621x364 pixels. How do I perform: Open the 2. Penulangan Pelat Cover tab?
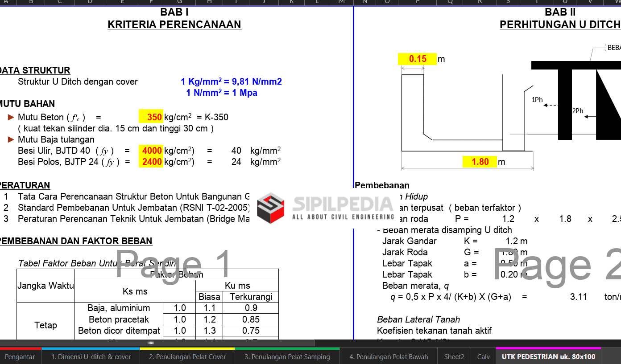pos(187,357)
